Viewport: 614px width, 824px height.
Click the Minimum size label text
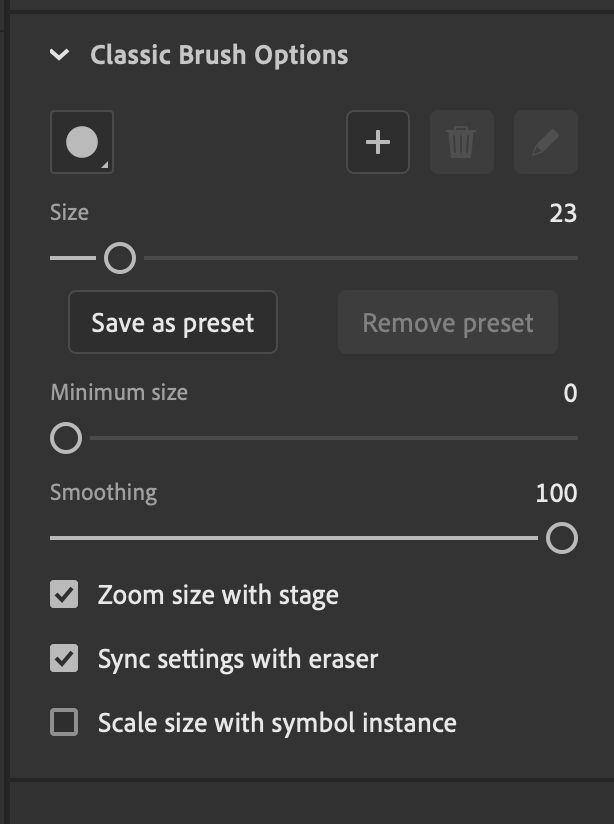[119, 392]
